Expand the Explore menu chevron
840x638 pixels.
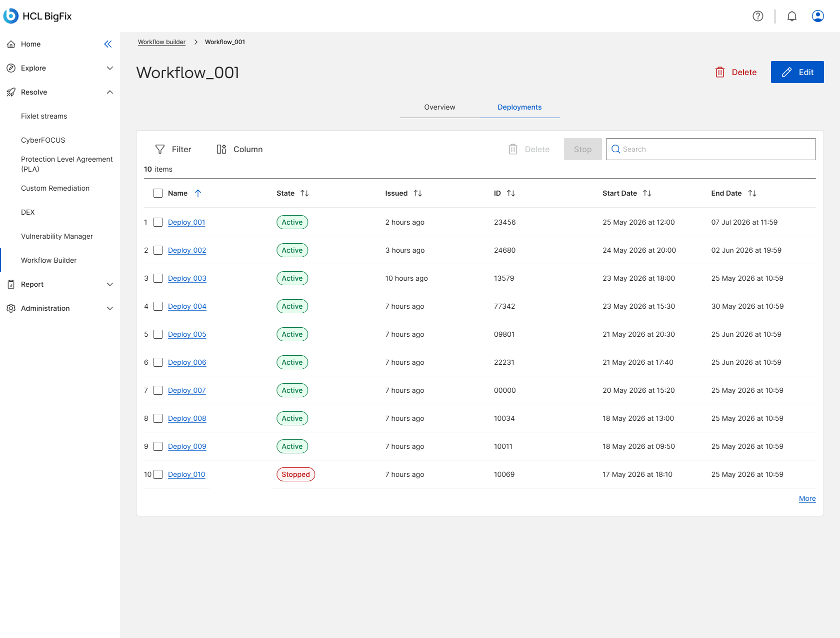tap(110, 68)
